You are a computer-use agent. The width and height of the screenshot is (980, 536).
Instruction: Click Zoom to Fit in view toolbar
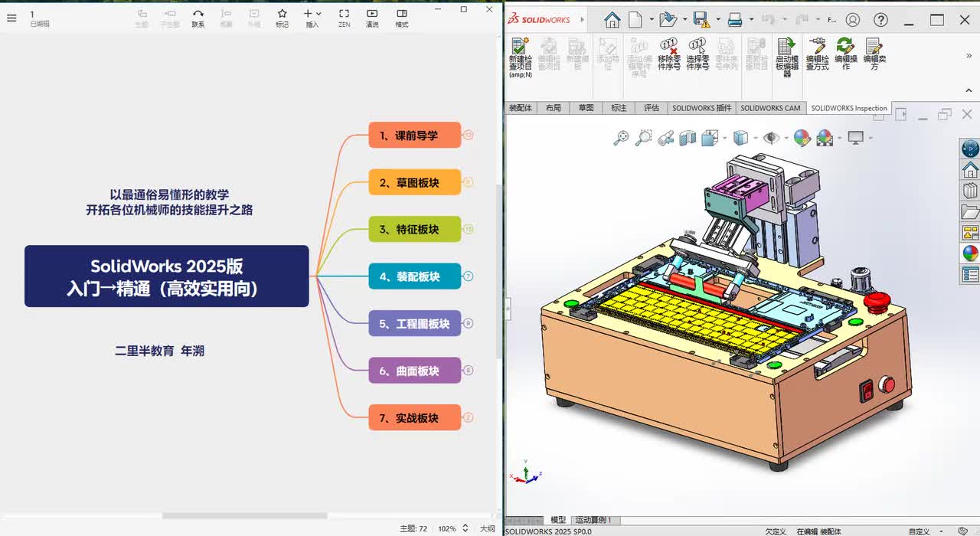pyautogui.click(x=621, y=138)
